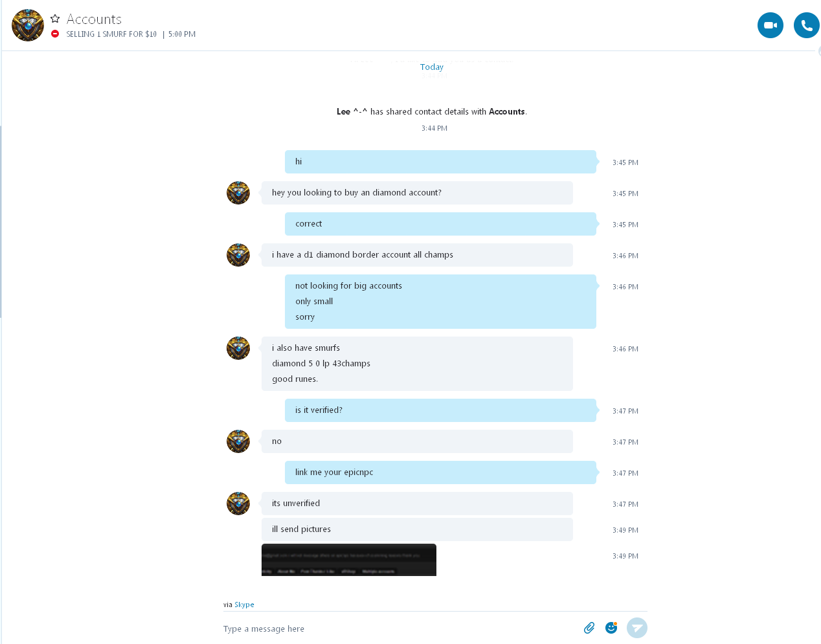
Task: Open the shared picture thumbnail
Action: point(349,560)
